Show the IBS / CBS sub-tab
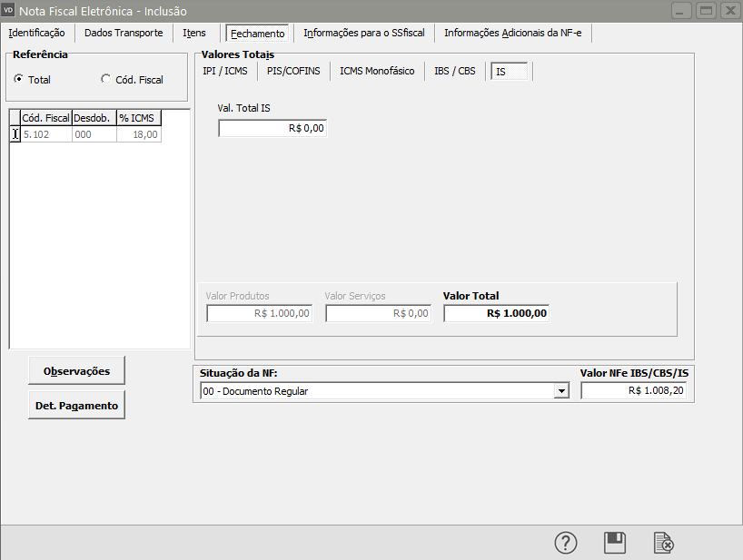Viewport: 743px width, 560px height. click(x=455, y=71)
